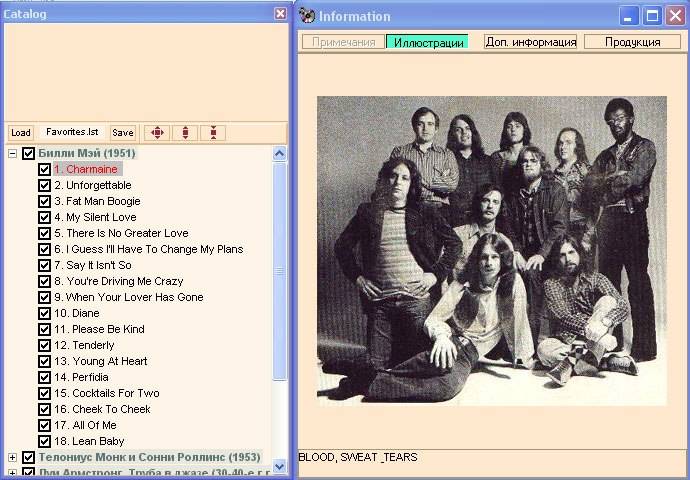Select the track 17. All Of Me
Viewport: 690px width, 480px height.
click(85, 425)
